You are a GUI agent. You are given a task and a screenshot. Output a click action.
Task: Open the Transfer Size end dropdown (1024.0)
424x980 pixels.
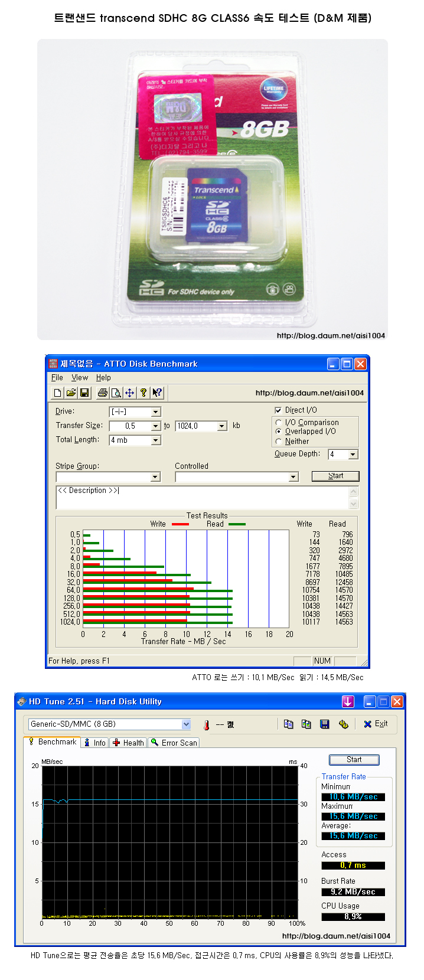[x=222, y=426]
